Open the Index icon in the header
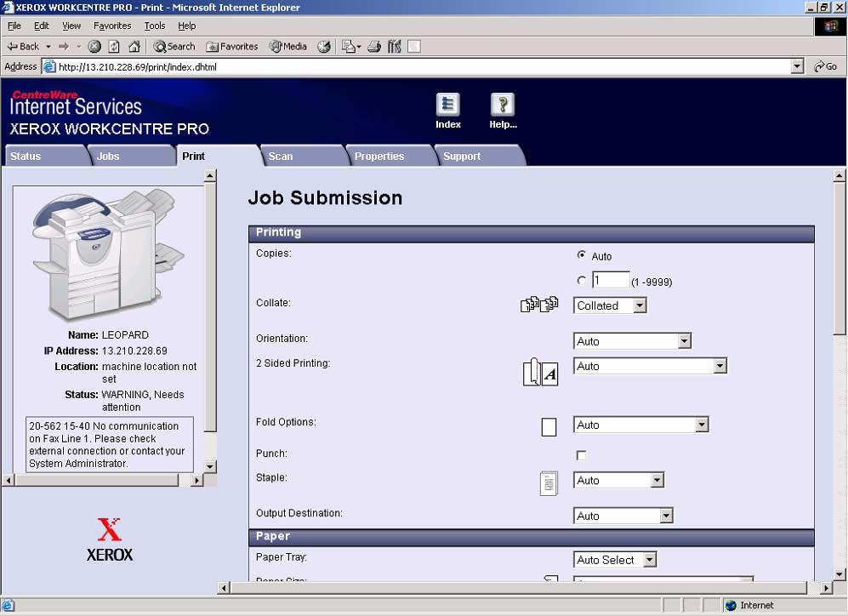848x616 pixels. coord(447,105)
